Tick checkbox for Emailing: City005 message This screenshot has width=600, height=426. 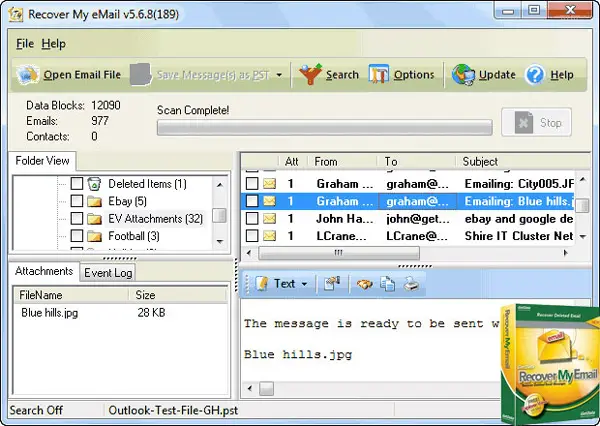[x=252, y=184]
